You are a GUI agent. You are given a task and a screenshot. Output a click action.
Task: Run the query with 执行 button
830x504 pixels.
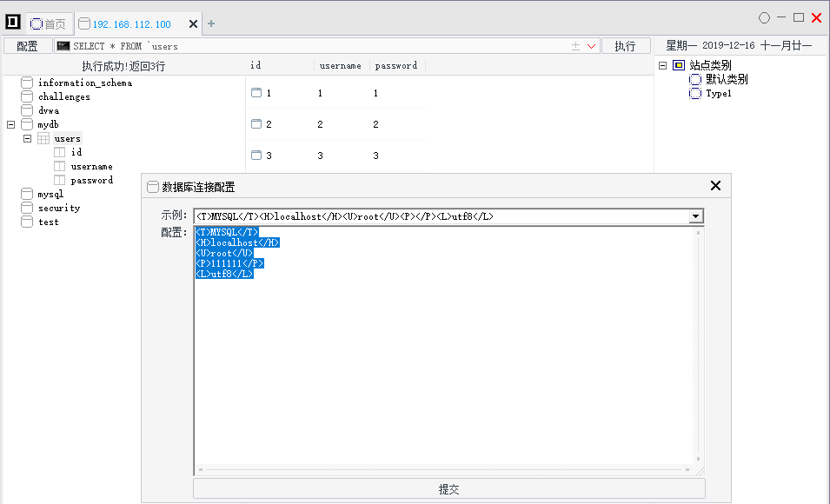626,46
